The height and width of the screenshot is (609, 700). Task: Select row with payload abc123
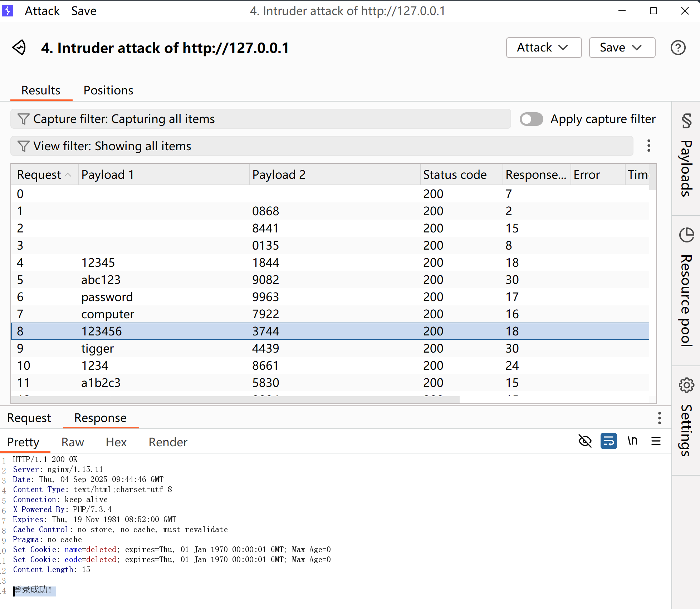point(330,280)
